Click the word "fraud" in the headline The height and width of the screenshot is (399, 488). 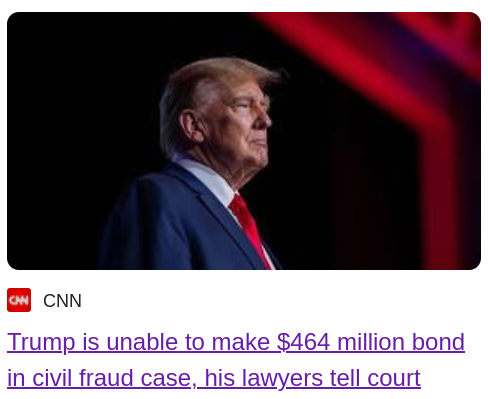point(106,378)
